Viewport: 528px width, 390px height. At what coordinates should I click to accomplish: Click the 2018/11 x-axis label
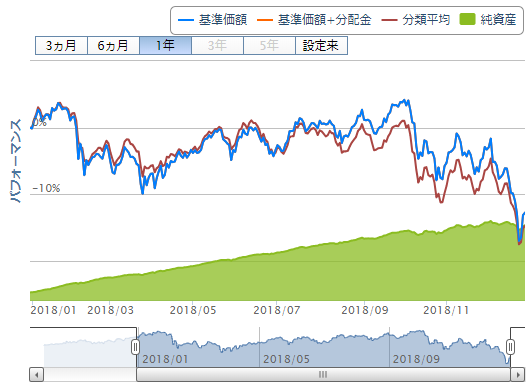(446, 310)
